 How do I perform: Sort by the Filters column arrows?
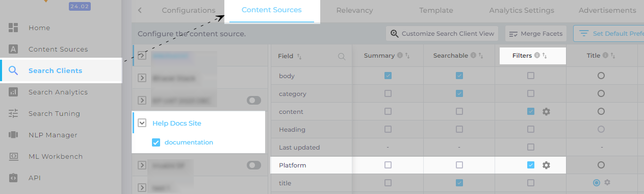click(x=545, y=55)
